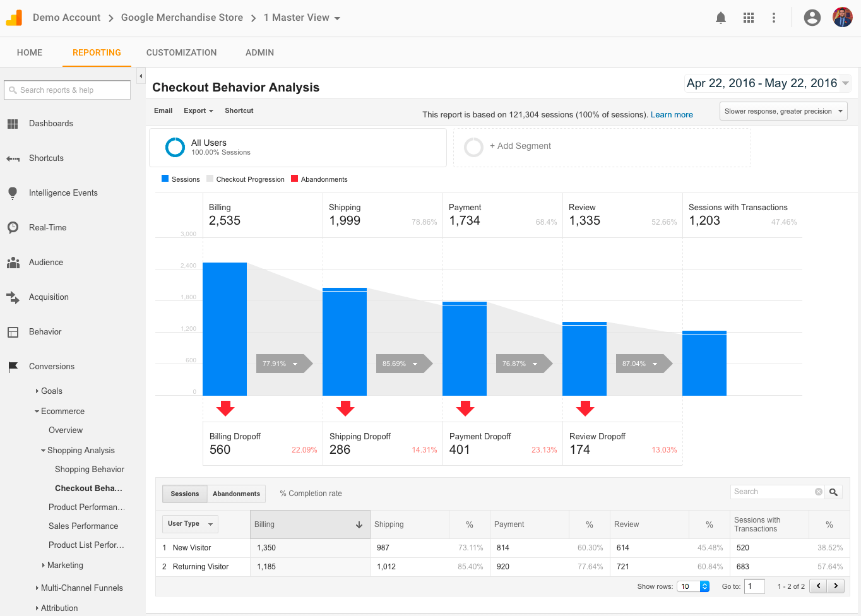The width and height of the screenshot is (861, 616).
Task: Click the Learn more link
Action: pos(671,115)
